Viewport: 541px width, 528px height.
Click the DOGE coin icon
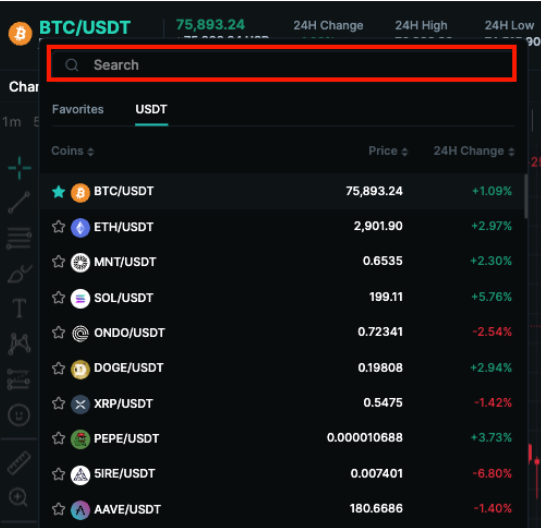coord(80,369)
